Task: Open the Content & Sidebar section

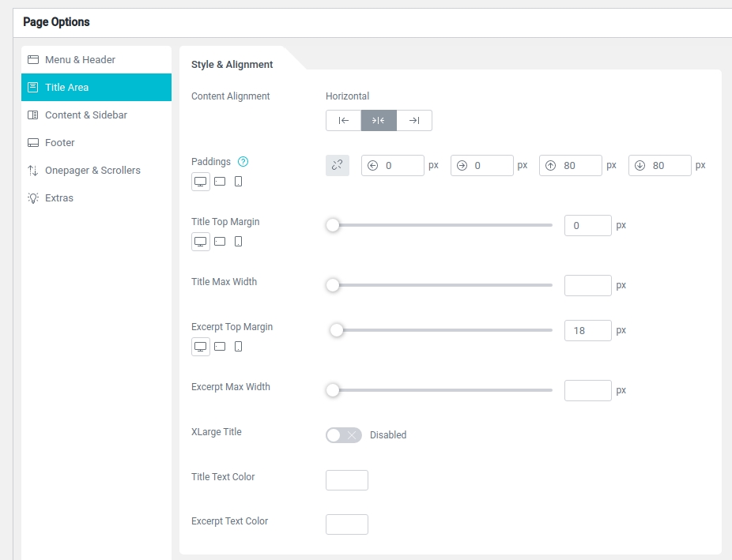Action: (85, 115)
